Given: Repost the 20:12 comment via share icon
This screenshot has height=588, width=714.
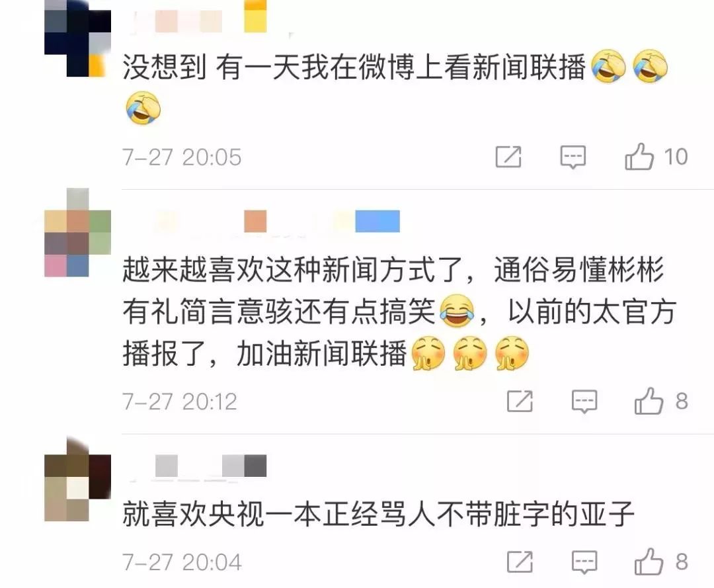Looking at the screenshot, I should pos(520,401).
